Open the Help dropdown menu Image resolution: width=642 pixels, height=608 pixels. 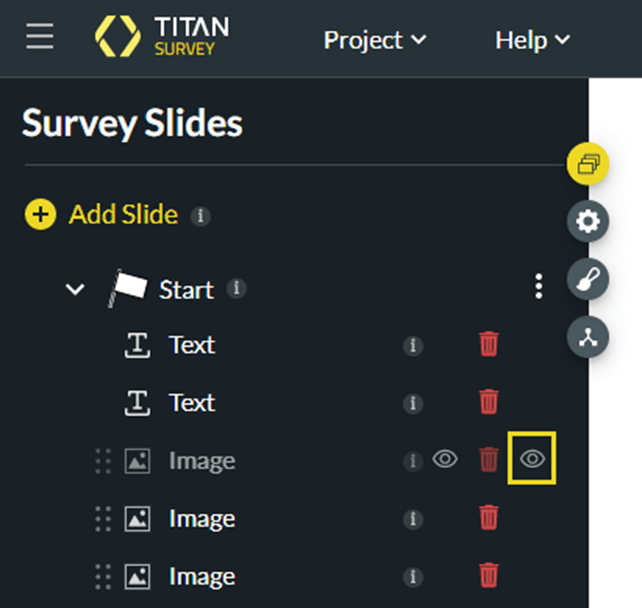click(532, 40)
